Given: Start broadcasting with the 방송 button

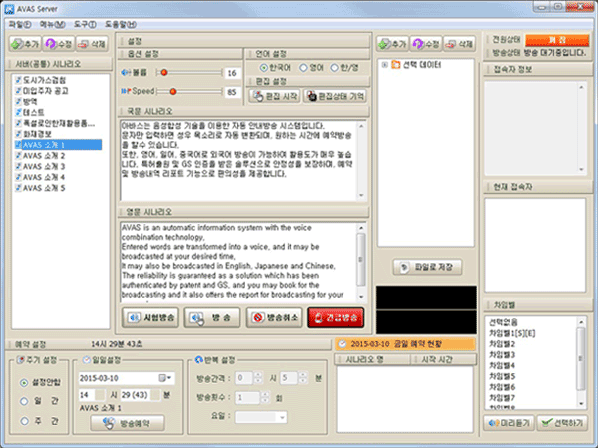Looking at the screenshot, I should 212,317.
